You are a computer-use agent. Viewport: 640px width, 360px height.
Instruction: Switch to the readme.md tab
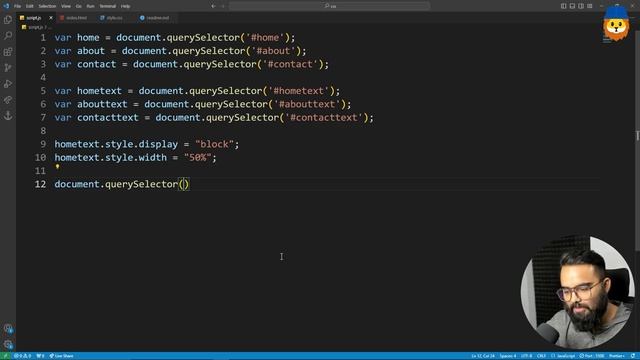pos(157,18)
